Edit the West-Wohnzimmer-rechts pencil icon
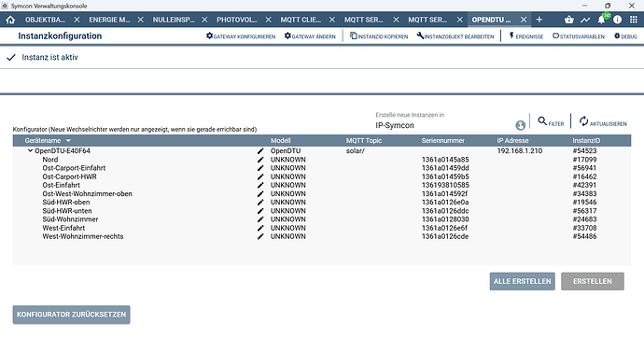 point(260,236)
